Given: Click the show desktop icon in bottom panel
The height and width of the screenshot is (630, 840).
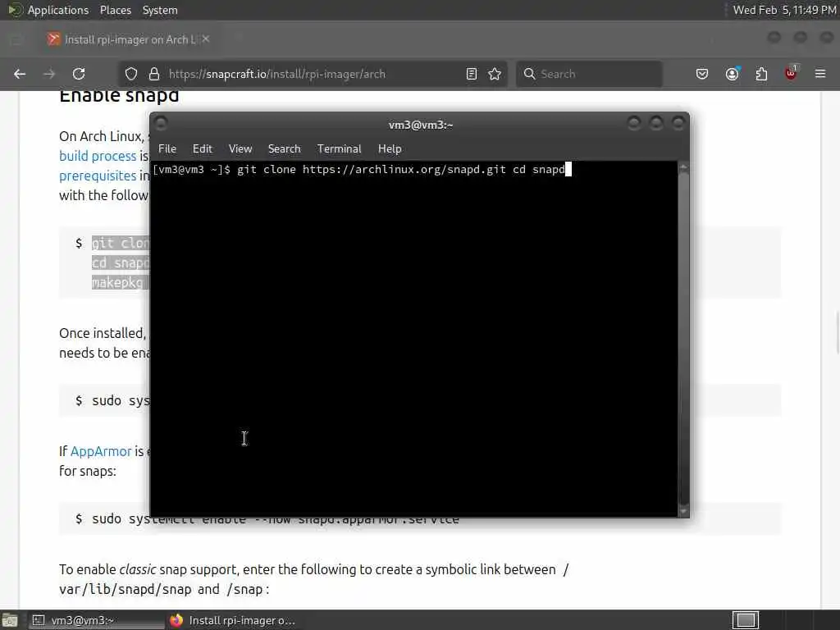Looking at the screenshot, I should pos(10,620).
